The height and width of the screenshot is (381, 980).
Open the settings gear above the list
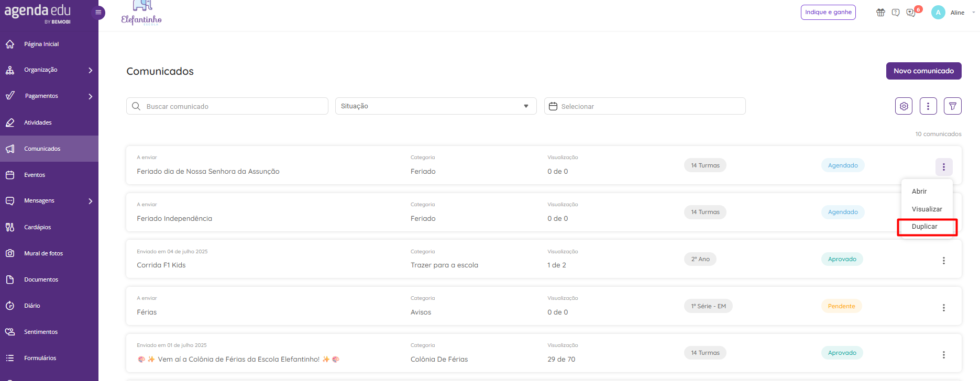point(904,106)
